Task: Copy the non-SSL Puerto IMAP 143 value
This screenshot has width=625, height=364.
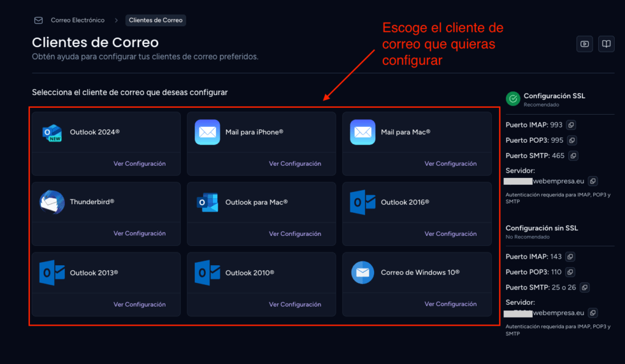Action: click(x=571, y=257)
